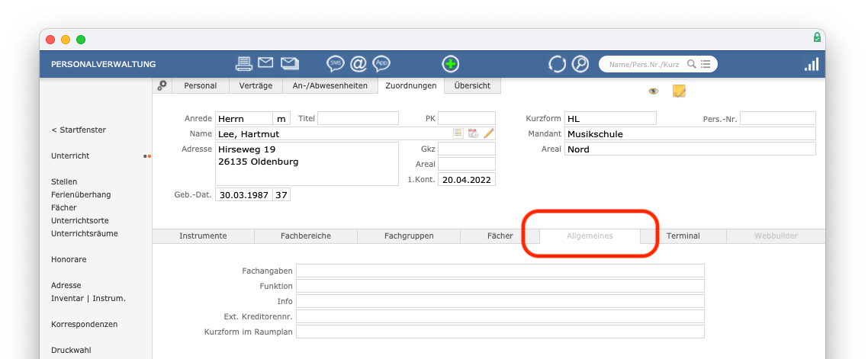Image resolution: width=868 pixels, height=359 pixels.
Task: Add new record with green plus
Action: pos(451,64)
